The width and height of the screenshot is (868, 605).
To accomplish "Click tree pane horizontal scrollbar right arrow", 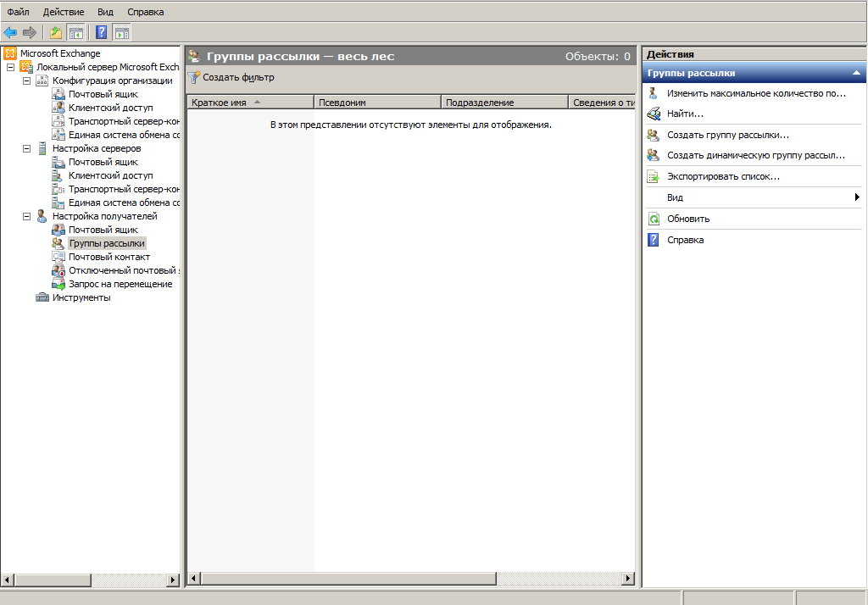I will [173, 580].
